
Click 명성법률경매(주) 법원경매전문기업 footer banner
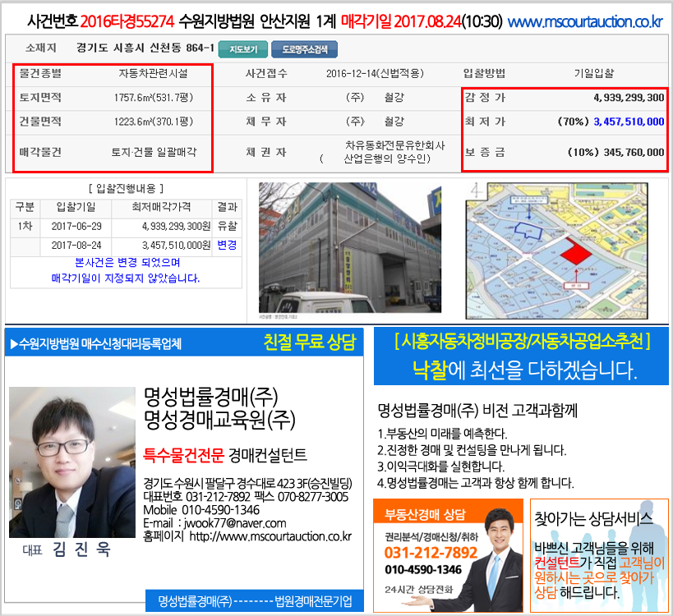(x=255, y=601)
